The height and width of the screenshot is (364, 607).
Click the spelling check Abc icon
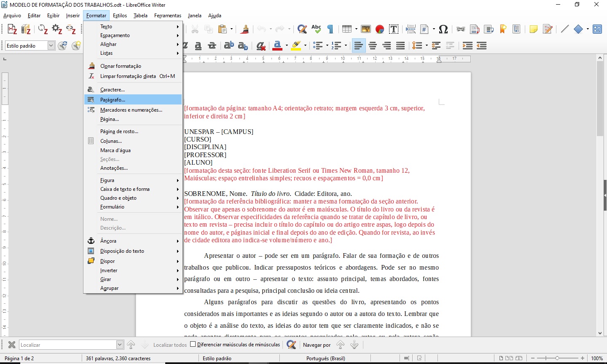tap(316, 29)
